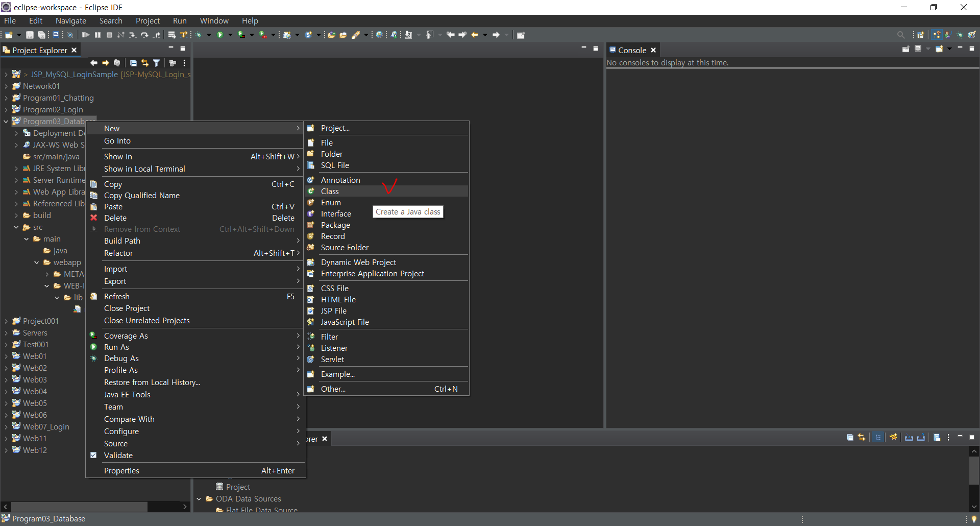Switch to Debug perspective icon
Screen dimensions: 980x526
pos(960,35)
